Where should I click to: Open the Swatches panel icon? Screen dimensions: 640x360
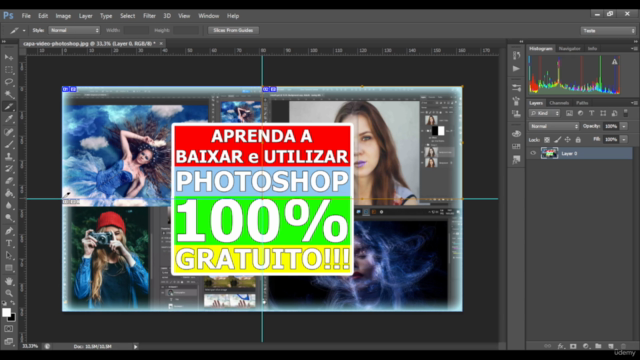[x=516, y=146]
